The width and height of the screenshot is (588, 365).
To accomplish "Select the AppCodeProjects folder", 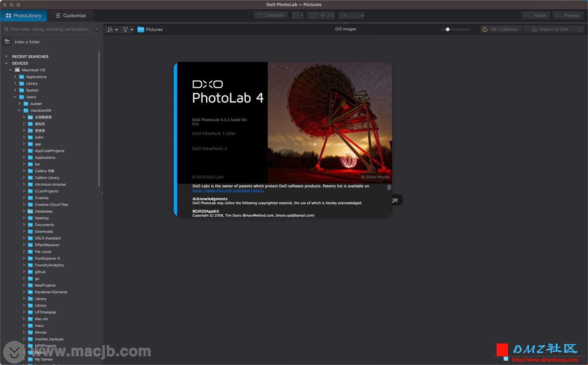I will click(49, 151).
